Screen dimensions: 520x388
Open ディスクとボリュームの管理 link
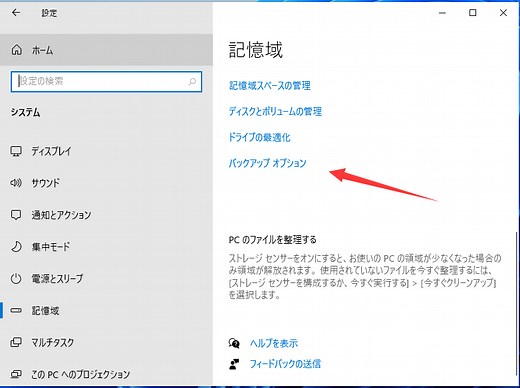275,111
